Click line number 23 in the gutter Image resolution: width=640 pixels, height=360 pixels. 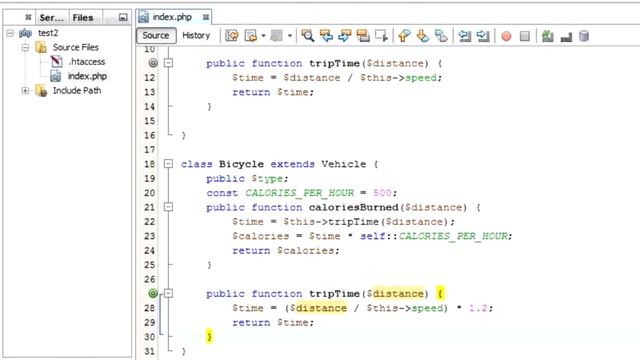pos(149,236)
